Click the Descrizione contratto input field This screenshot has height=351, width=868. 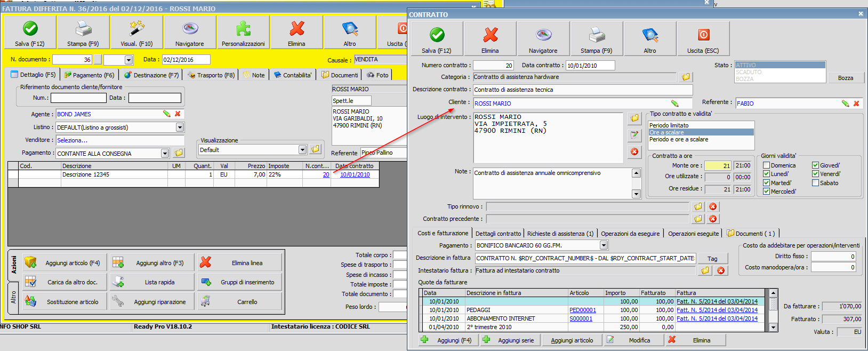pos(583,90)
